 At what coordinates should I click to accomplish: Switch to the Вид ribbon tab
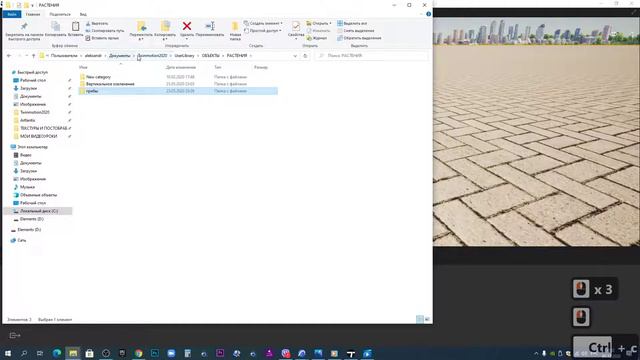click(x=83, y=14)
